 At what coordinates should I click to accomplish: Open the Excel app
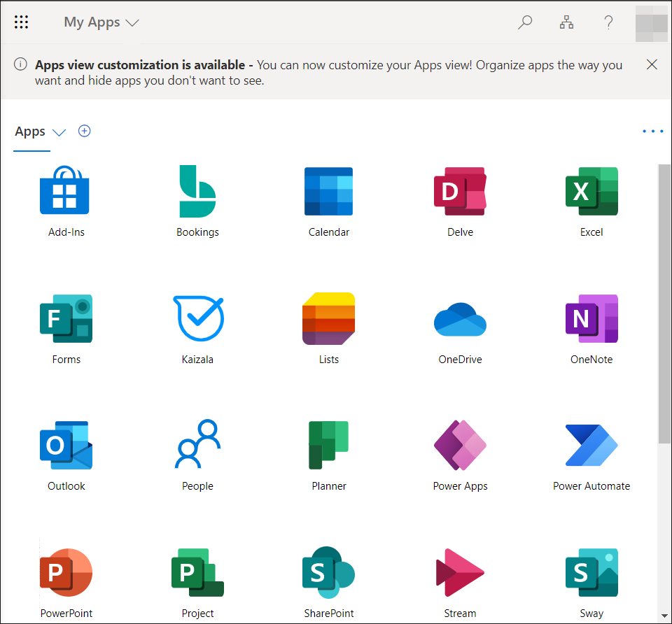(591, 201)
